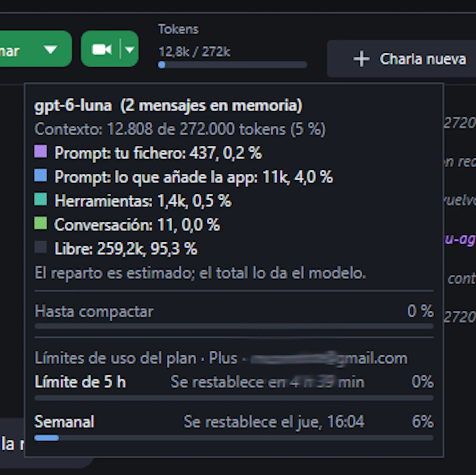Screen dimensions: 476x475
Task: Click the Semanal usage progress bar
Action: click(234, 438)
